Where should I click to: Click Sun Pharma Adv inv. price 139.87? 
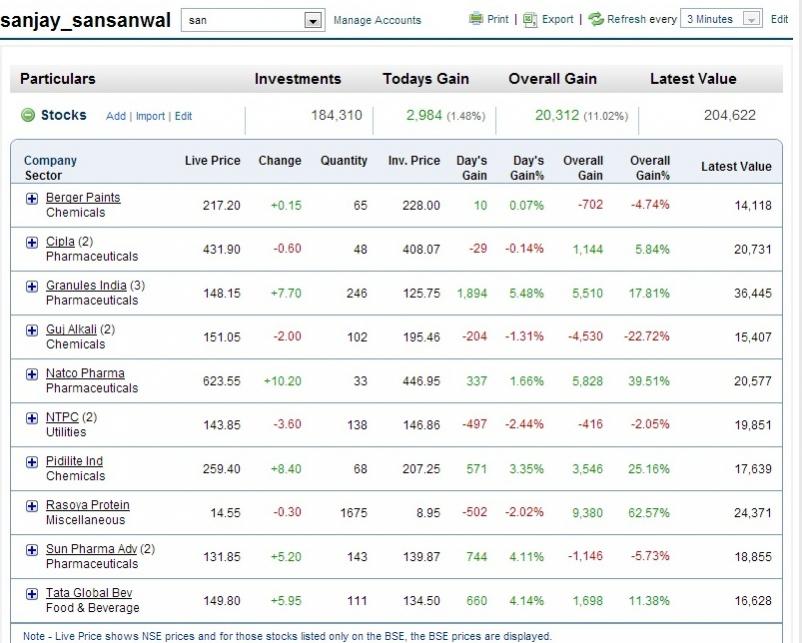point(421,557)
